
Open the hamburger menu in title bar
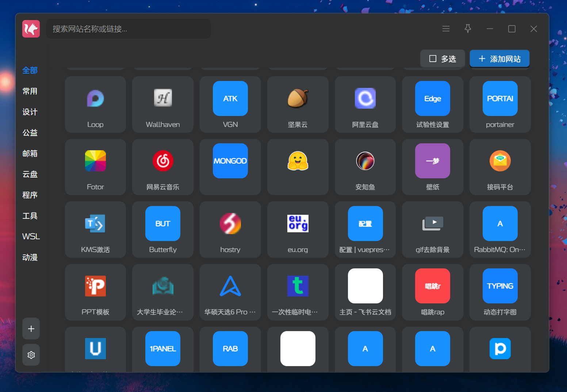click(446, 28)
